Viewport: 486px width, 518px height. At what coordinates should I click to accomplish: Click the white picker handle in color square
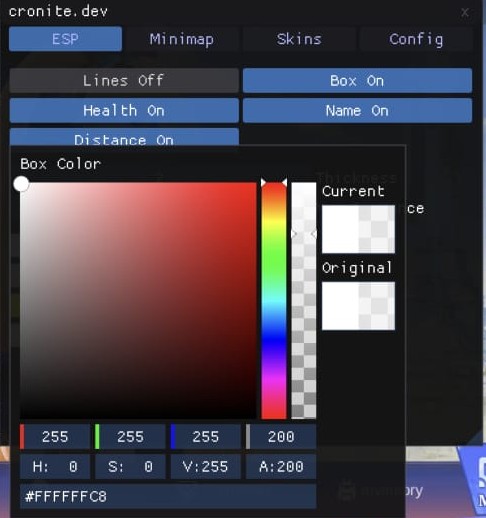coord(21,184)
